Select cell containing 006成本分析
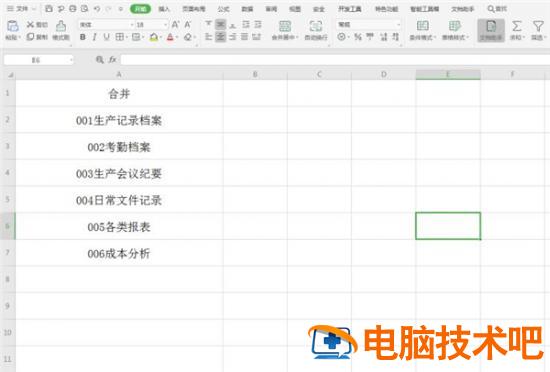This screenshot has width=550, height=372. tap(119, 253)
